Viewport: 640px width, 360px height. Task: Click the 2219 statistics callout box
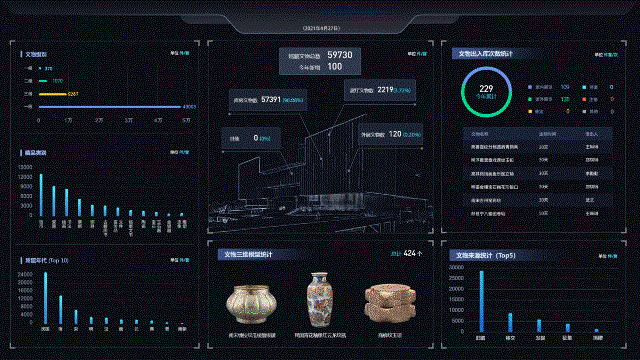click(380, 90)
